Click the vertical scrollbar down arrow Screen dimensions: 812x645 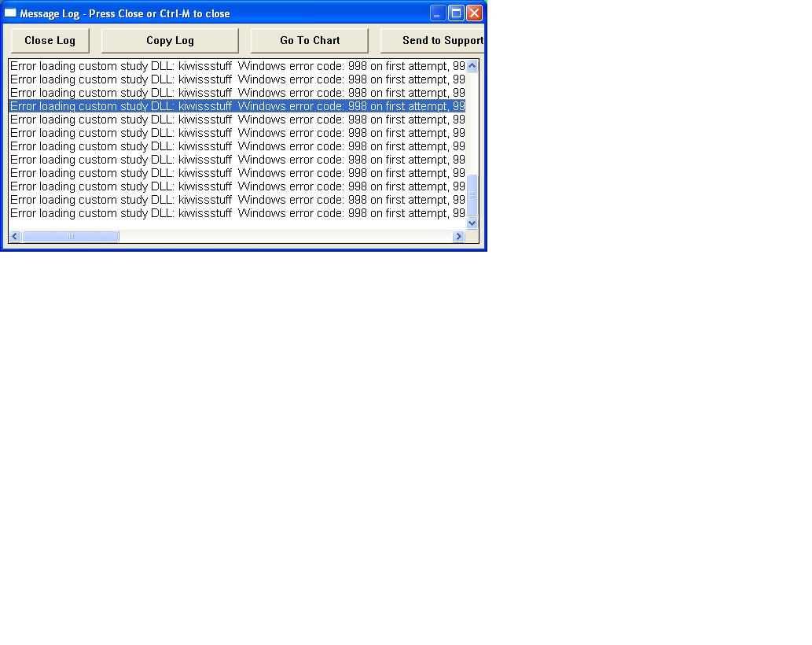[x=472, y=223]
